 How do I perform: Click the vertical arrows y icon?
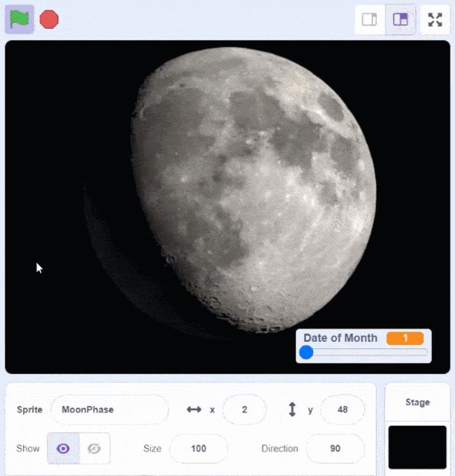(x=293, y=409)
